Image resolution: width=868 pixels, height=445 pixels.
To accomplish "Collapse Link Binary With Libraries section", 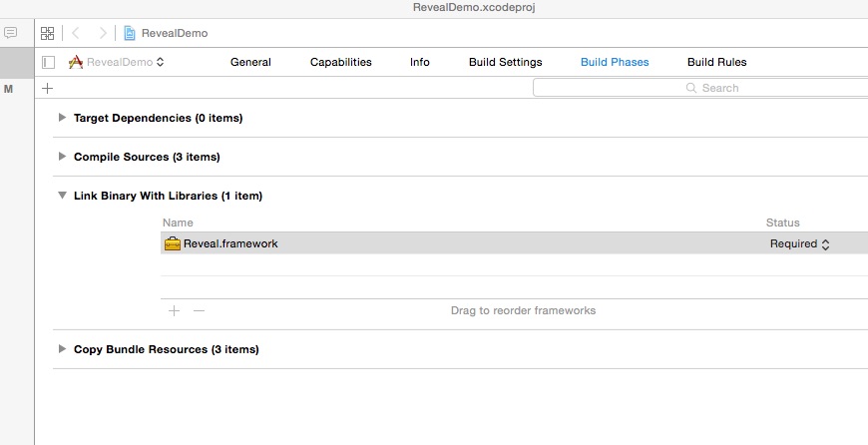I will tap(62, 195).
